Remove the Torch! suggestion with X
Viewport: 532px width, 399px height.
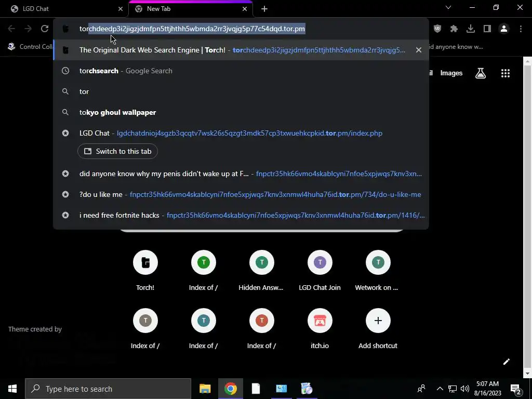[419, 50]
